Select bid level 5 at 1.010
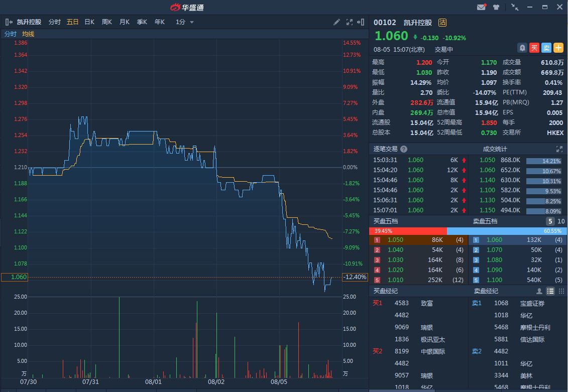Image resolution: width=568 pixels, height=392 pixels. [418, 280]
